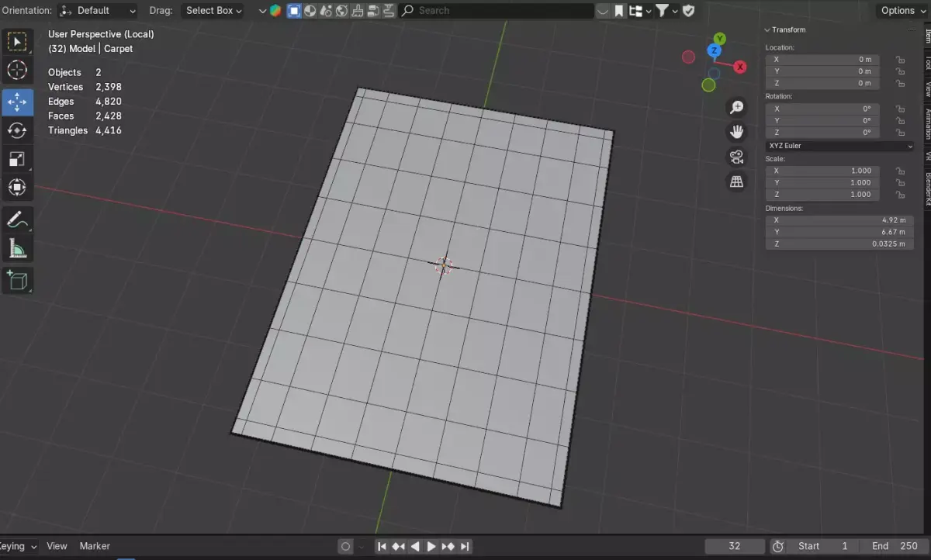Open the Options dropdown
The width and height of the screenshot is (931, 560).
click(903, 11)
